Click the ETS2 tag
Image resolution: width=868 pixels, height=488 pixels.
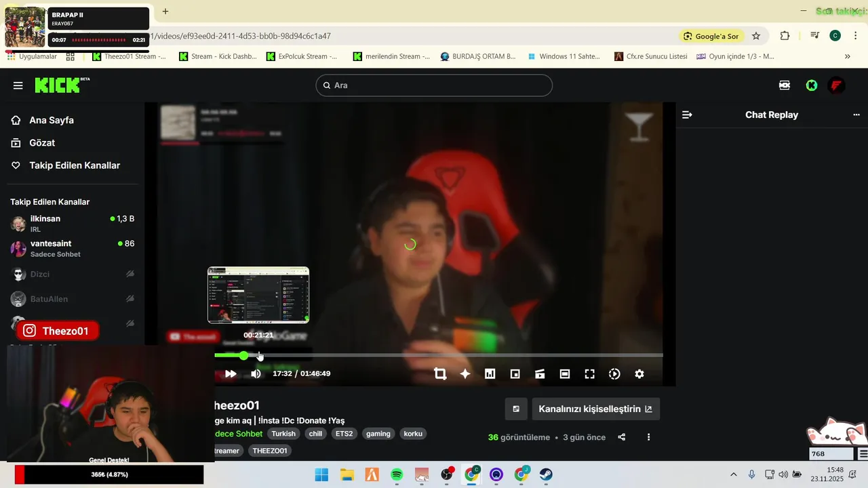(x=344, y=434)
